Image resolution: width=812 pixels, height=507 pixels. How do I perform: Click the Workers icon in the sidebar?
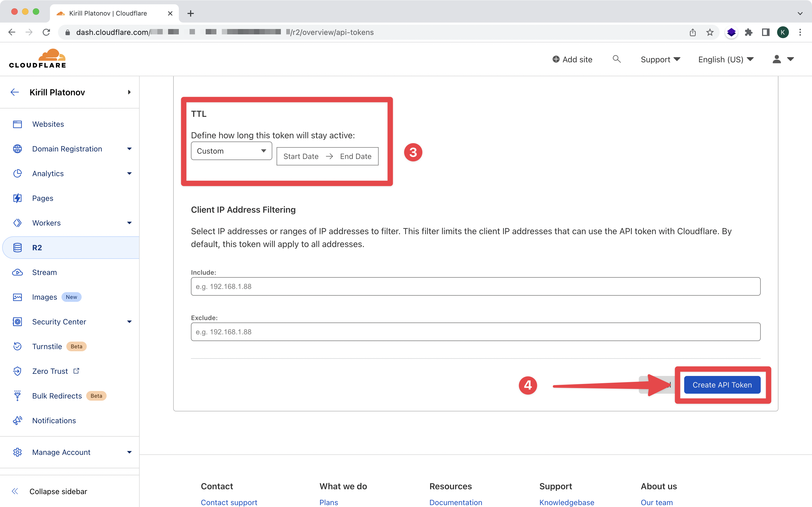click(x=17, y=223)
